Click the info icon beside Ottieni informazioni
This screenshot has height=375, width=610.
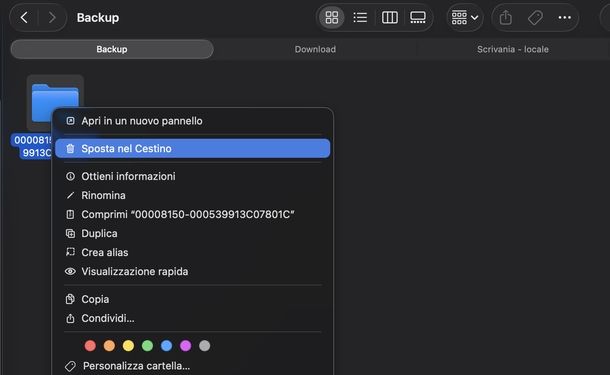70,176
